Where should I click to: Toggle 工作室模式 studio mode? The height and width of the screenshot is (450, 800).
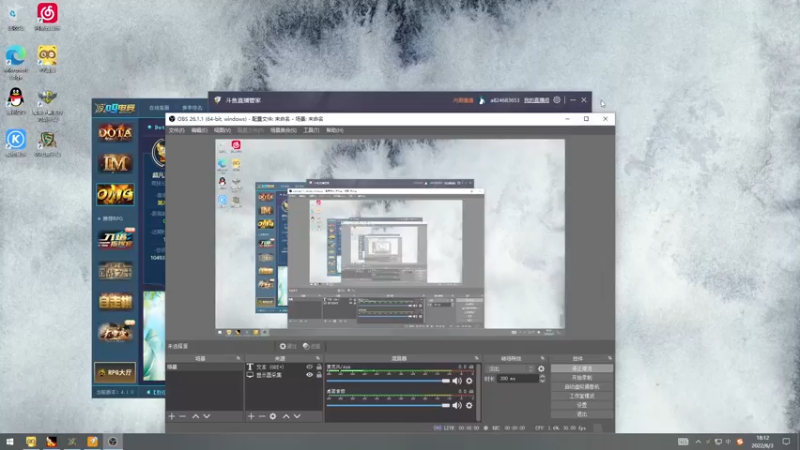coord(582,396)
